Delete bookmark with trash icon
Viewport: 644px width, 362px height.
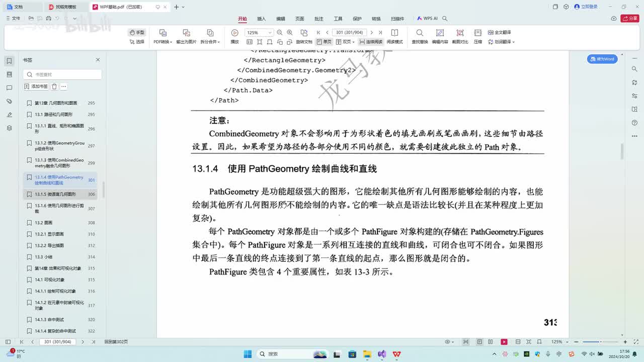point(54,86)
